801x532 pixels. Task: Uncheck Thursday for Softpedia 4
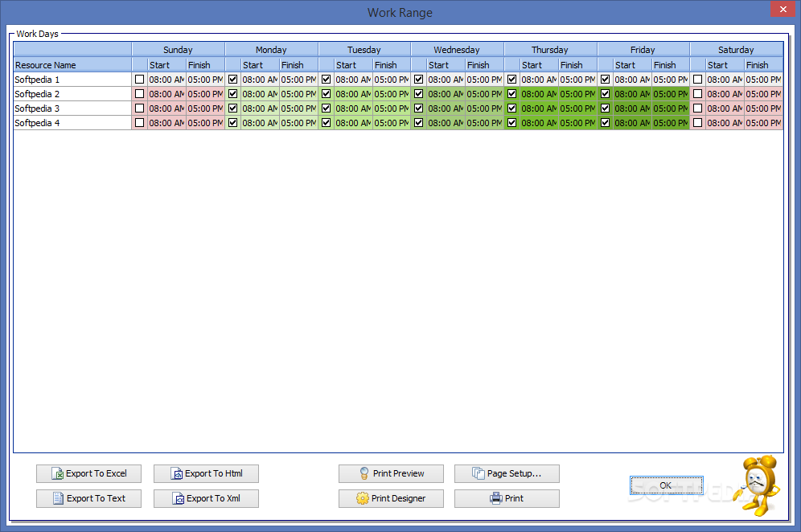click(511, 123)
